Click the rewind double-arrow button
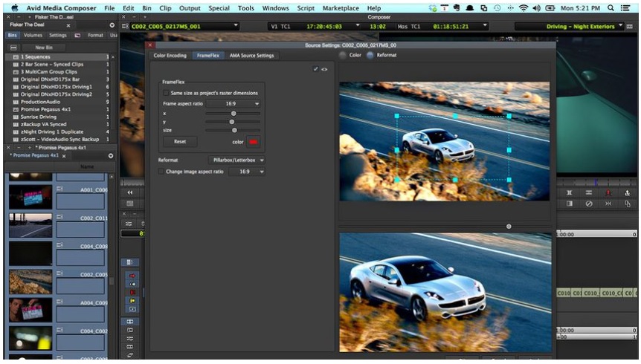The height and width of the screenshot is (364, 641). coord(130,192)
